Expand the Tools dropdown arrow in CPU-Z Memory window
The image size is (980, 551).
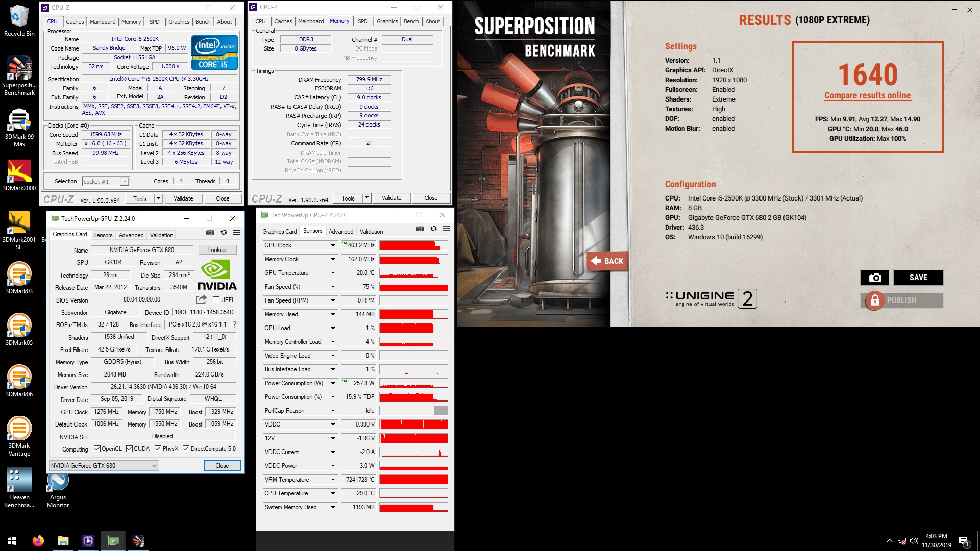pyautogui.click(x=366, y=198)
